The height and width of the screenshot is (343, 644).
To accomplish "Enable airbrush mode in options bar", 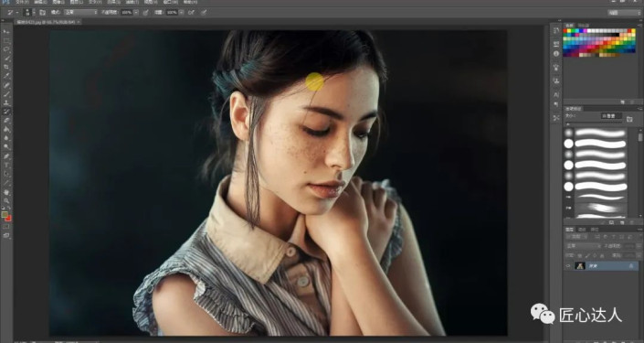I will pyautogui.click(x=191, y=12).
